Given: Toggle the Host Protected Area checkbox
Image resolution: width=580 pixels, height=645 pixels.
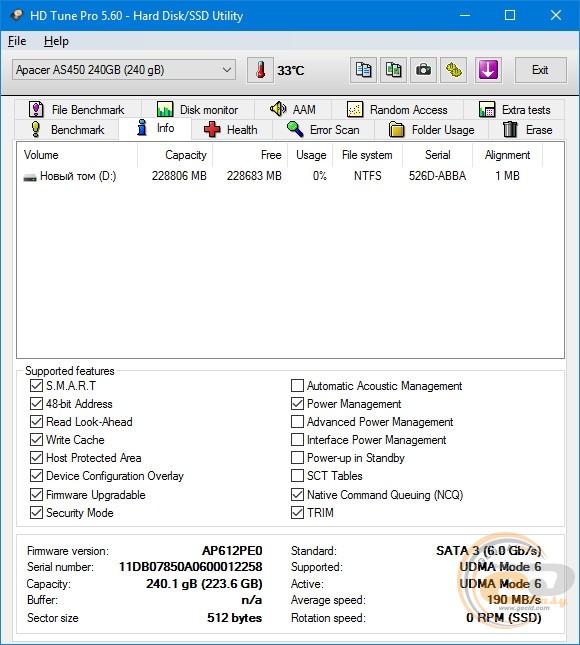Looking at the screenshot, I should click(x=36, y=458).
